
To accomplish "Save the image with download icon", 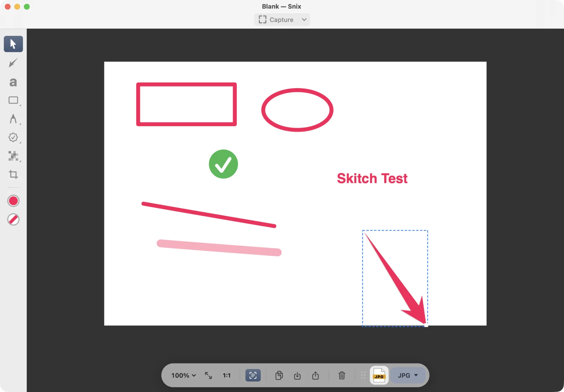I will [298, 375].
